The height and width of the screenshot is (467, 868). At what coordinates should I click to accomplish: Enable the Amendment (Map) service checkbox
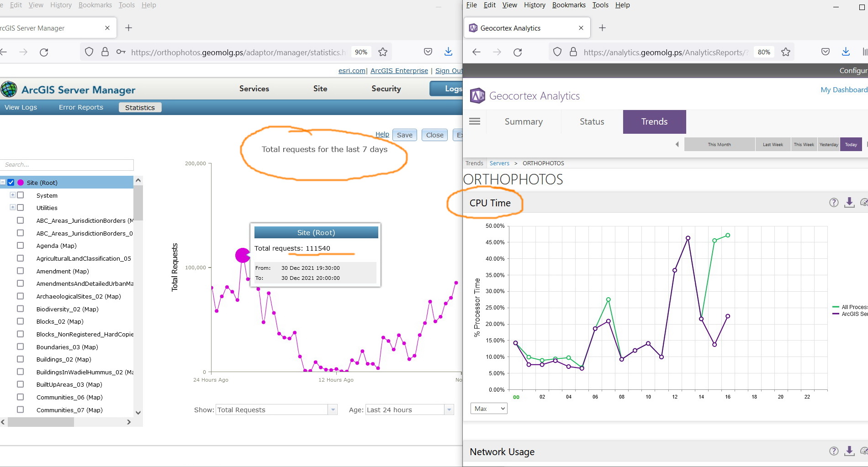[x=21, y=271]
